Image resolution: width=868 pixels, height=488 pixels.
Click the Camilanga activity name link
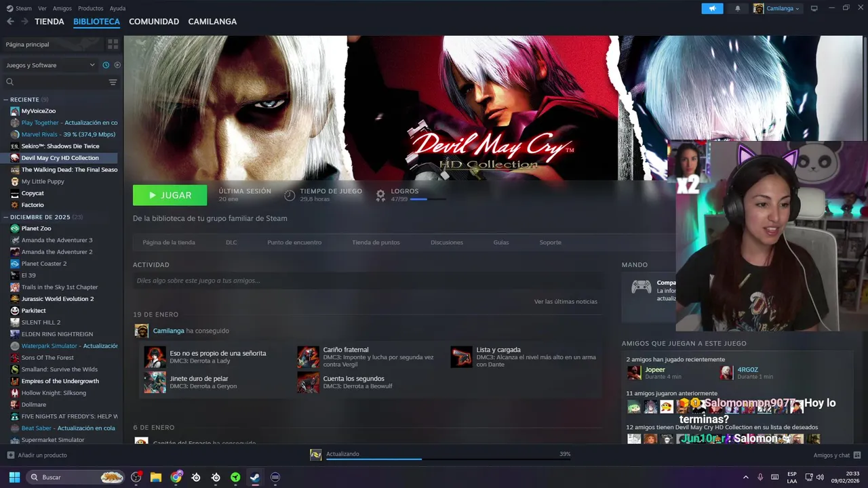click(168, 331)
